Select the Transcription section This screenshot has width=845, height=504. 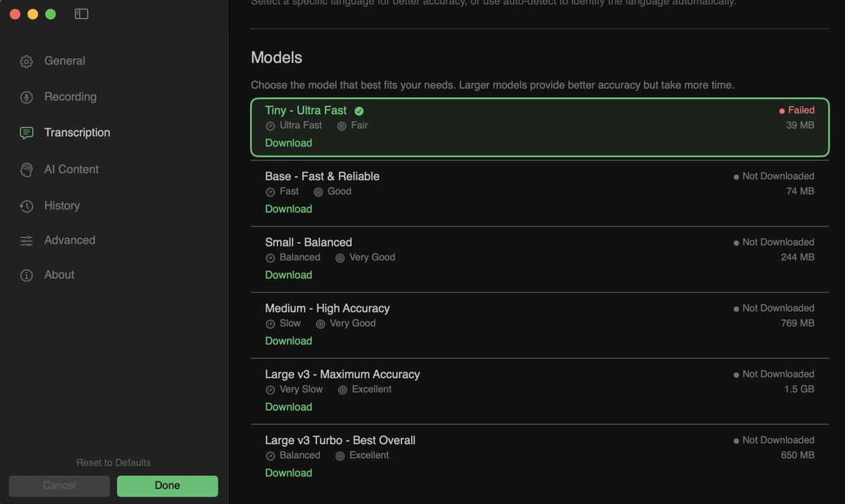coord(77,133)
